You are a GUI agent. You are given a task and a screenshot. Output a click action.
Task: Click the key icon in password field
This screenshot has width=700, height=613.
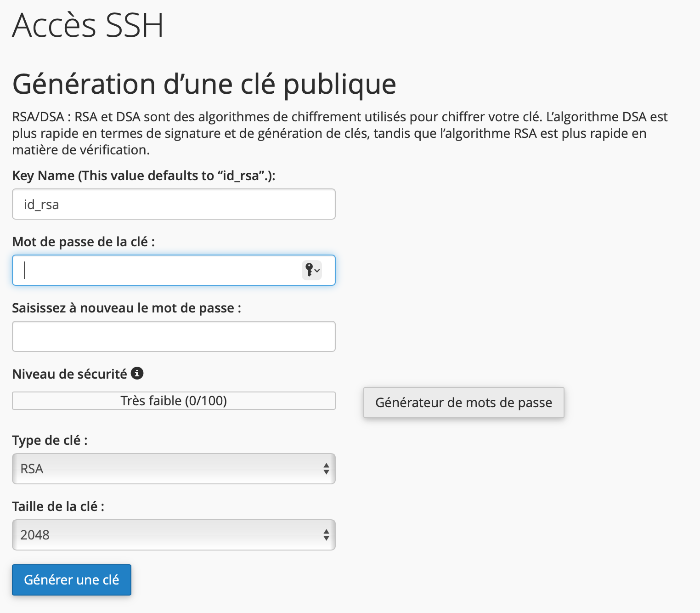click(311, 270)
